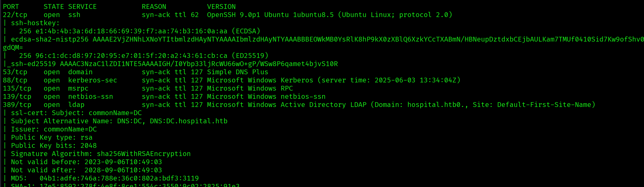The height and width of the screenshot is (187, 644).
Task: Click the 22/tcp port entry
Action: 15,15
